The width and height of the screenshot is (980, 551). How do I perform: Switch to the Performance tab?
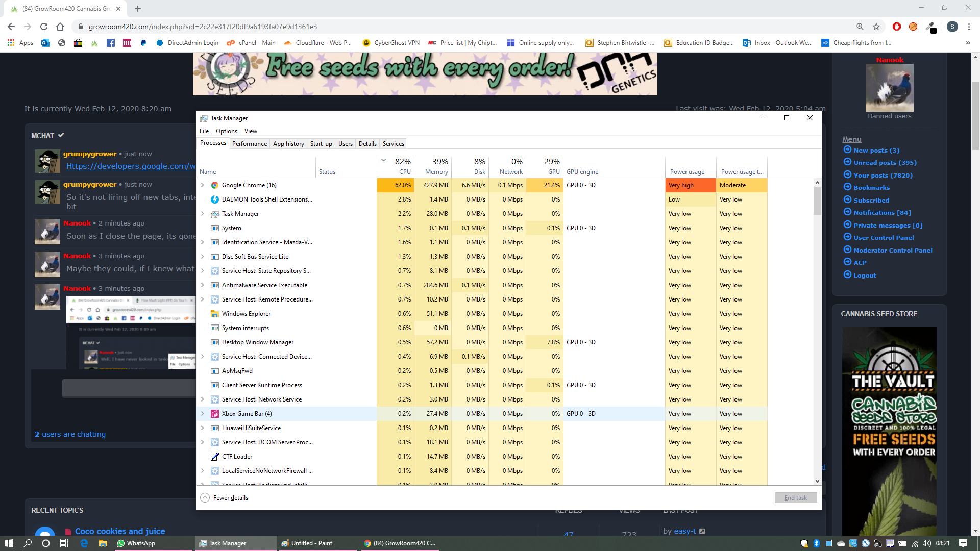(249, 144)
